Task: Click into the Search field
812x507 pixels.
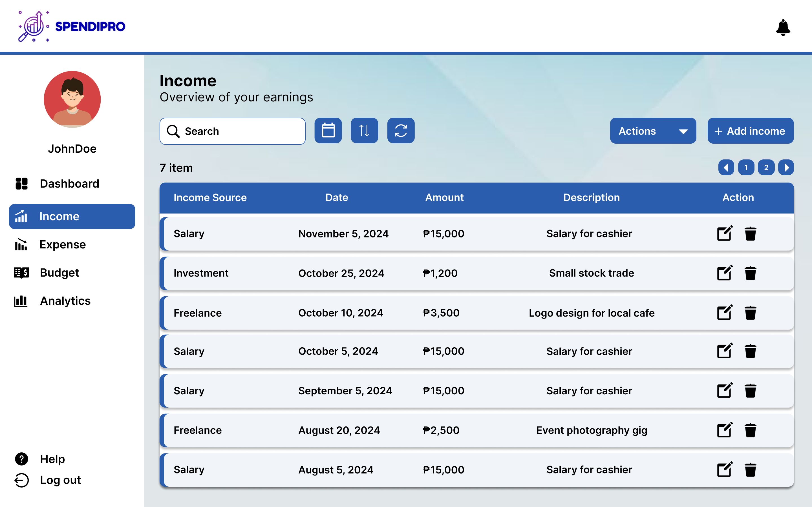Action: point(242,131)
